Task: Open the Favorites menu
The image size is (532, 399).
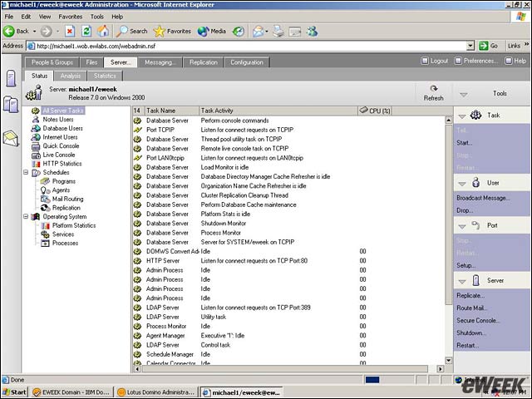Action: [70, 17]
